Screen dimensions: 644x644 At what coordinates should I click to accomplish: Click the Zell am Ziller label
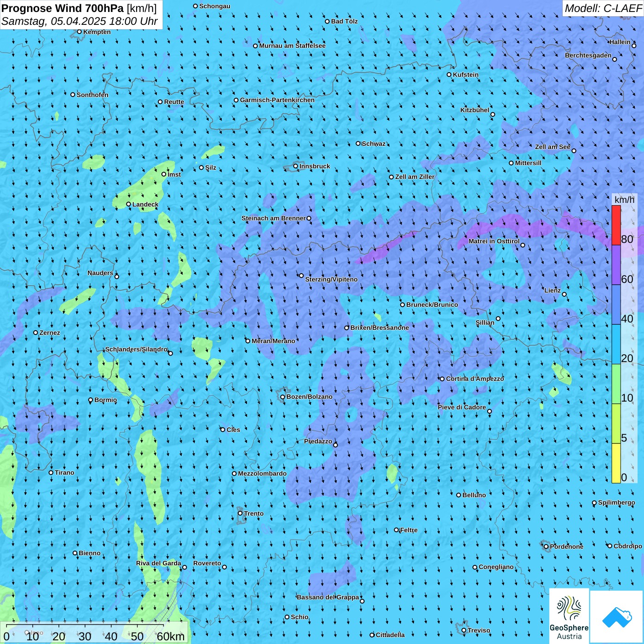[x=415, y=177]
